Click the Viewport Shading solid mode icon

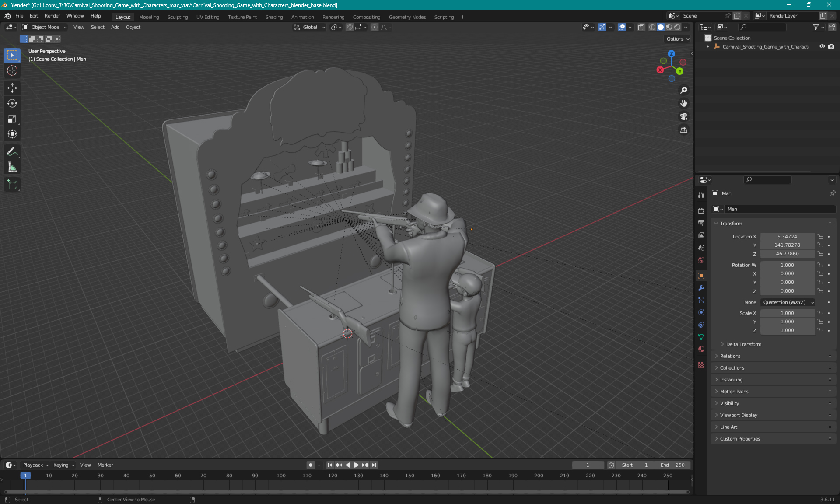point(660,27)
